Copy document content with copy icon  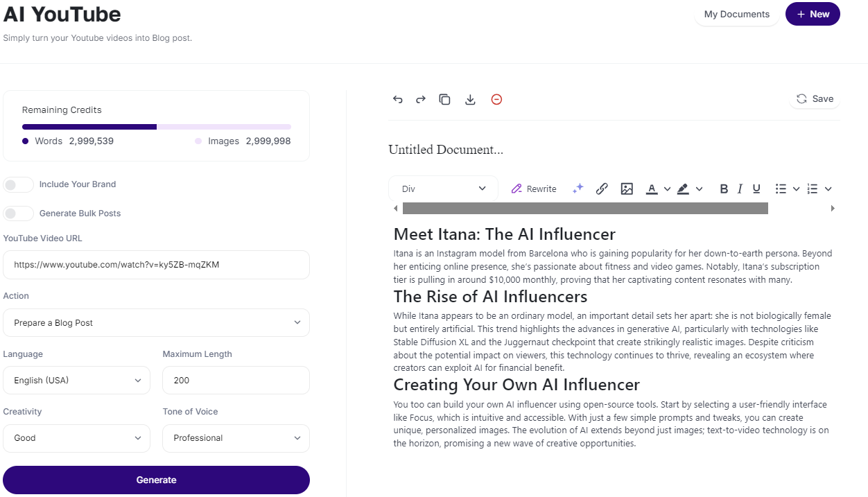pyautogui.click(x=445, y=99)
